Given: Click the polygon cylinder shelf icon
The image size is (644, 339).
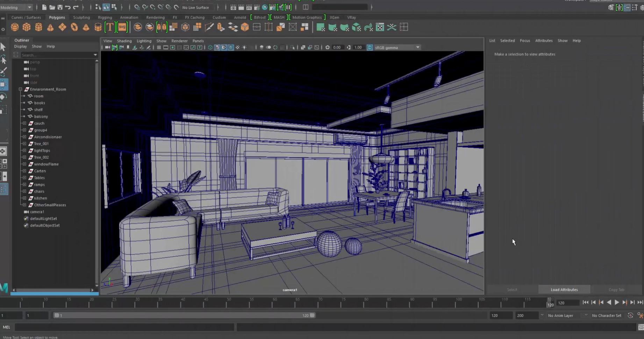Looking at the screenshot, I should (x=38, y=27).
